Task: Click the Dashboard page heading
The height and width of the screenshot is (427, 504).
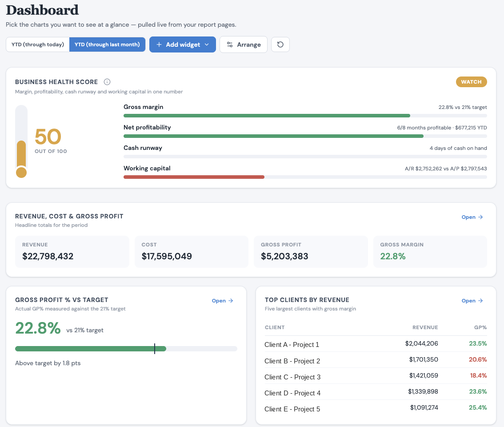Action: click(42, 10)
